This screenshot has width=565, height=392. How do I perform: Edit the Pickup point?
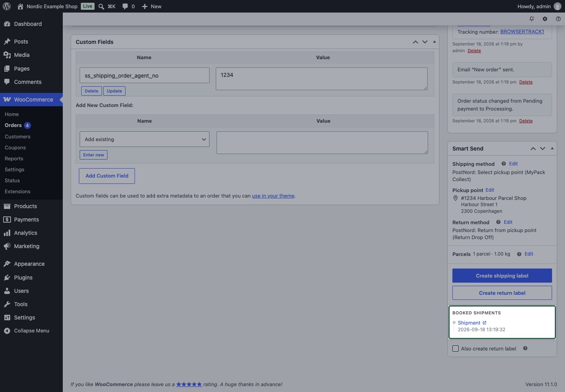[490, 190]
